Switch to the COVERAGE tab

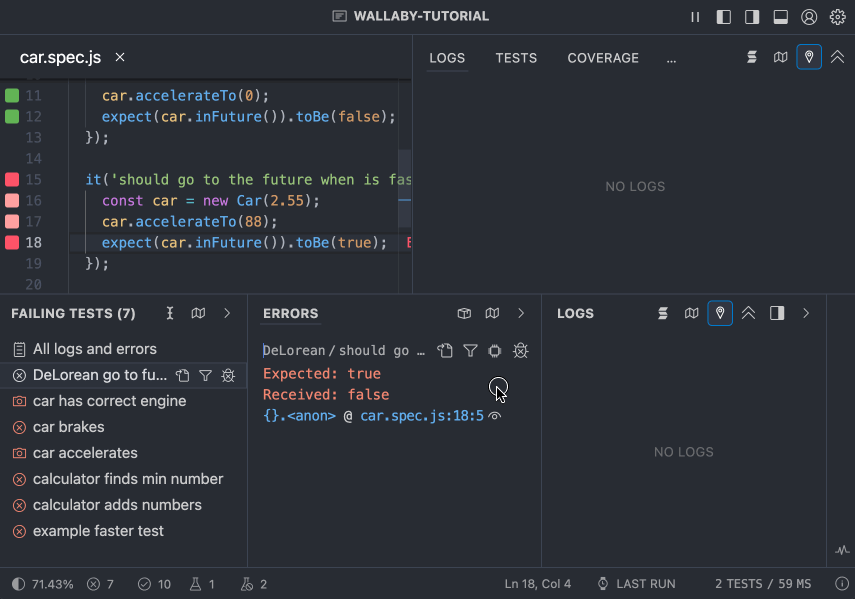pos(603,57)
